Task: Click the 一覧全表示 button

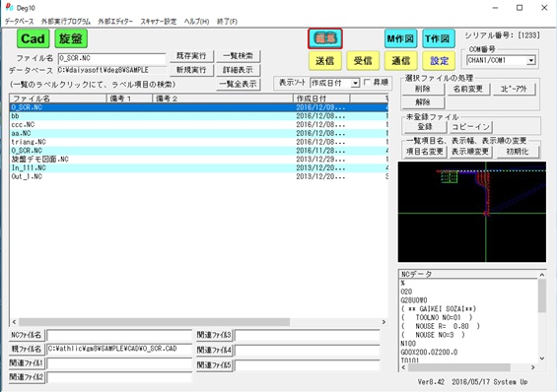Action: coord(238,84)
